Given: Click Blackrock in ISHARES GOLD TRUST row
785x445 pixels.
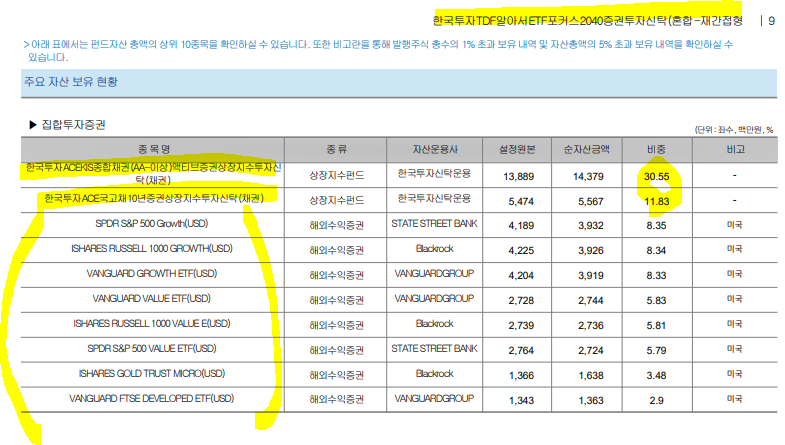Looking at the screenshot, I should 435,373.
